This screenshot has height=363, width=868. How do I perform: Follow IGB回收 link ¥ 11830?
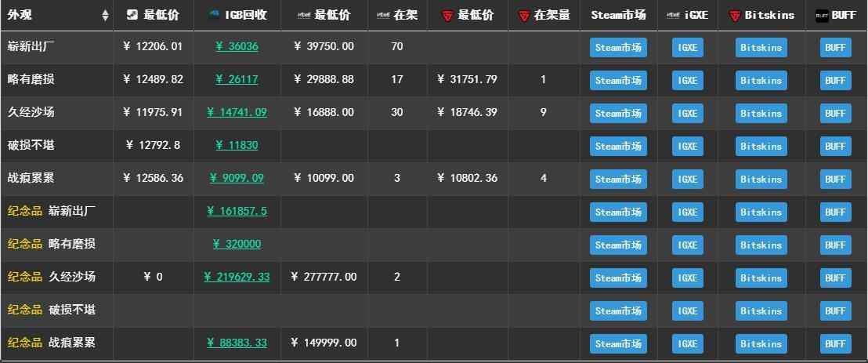coord(237,145)
